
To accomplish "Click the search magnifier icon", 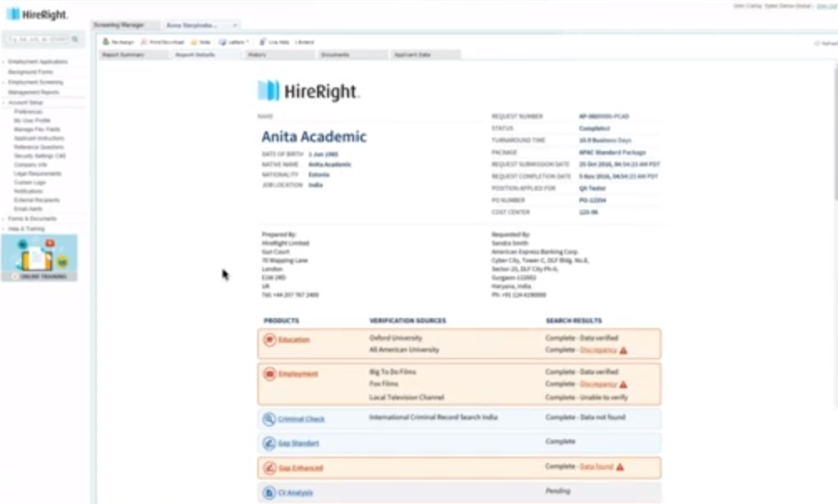I will coord(75,39).
